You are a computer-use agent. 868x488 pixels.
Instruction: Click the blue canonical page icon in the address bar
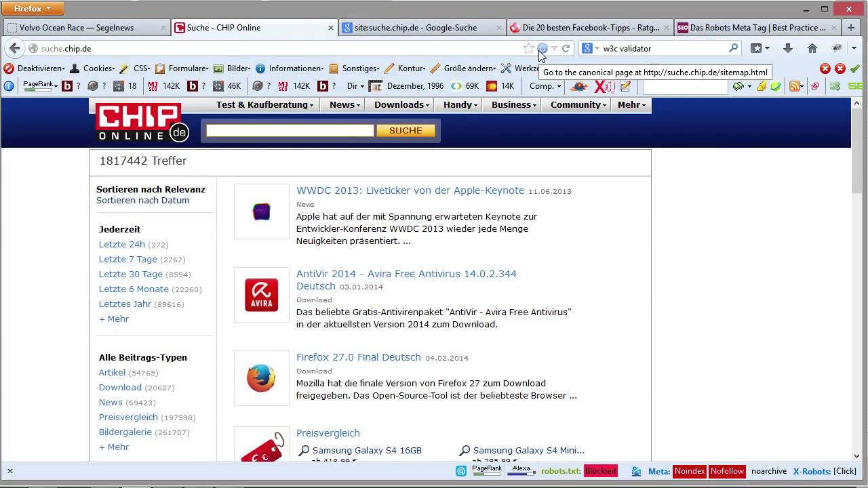point(542,48)
